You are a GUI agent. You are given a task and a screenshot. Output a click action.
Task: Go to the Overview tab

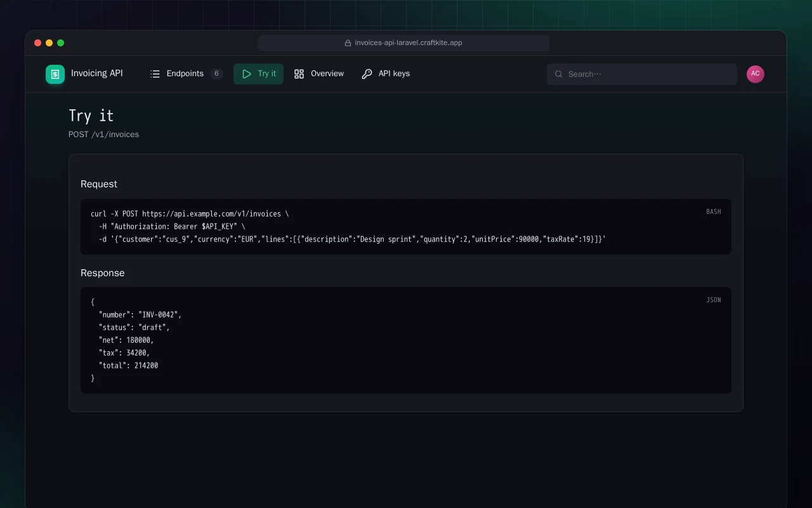319,74
